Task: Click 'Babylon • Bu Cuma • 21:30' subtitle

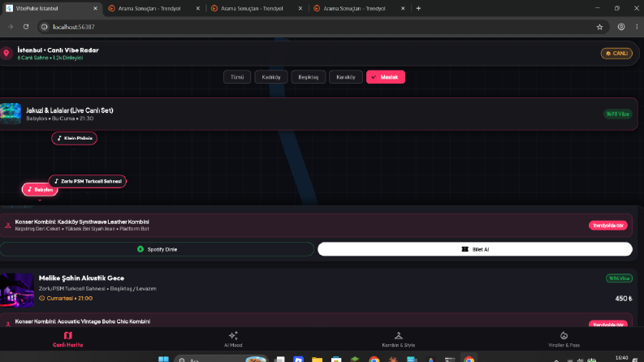Action: pos(60,119)
